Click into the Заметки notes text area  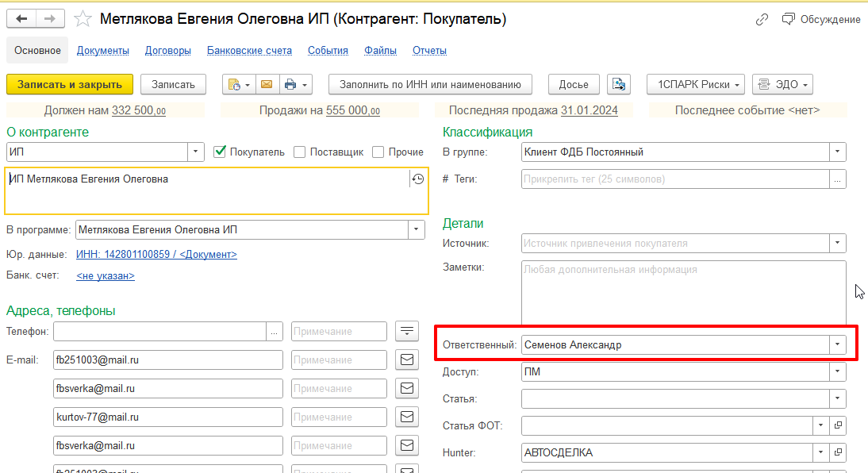click(684, 294)
